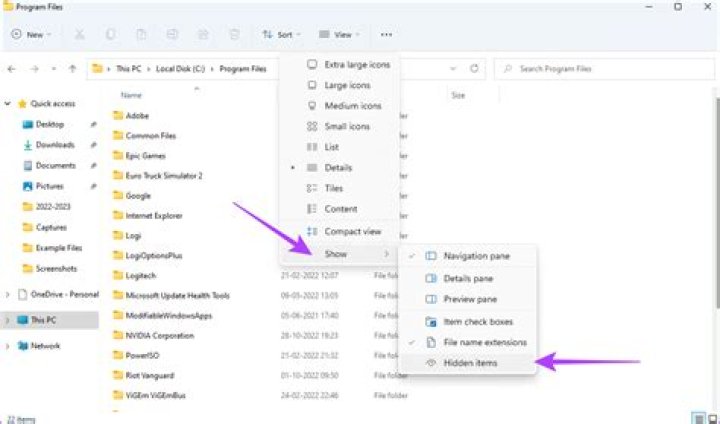This screenshot has width=720, height=424.
Task: Click the Copy icon in toolbar
Action: [x=111, y=34]
